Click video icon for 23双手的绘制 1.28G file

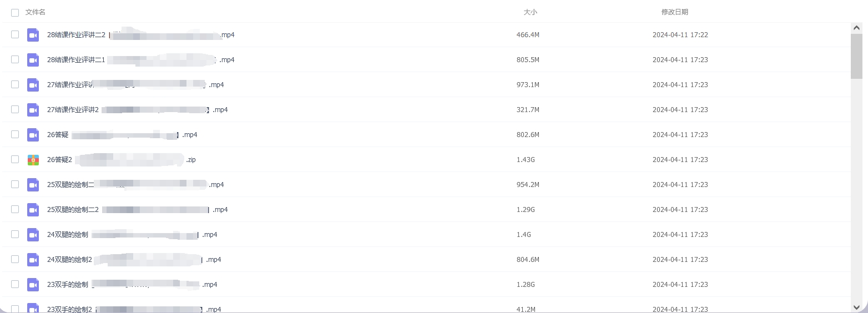click(33, 285)
